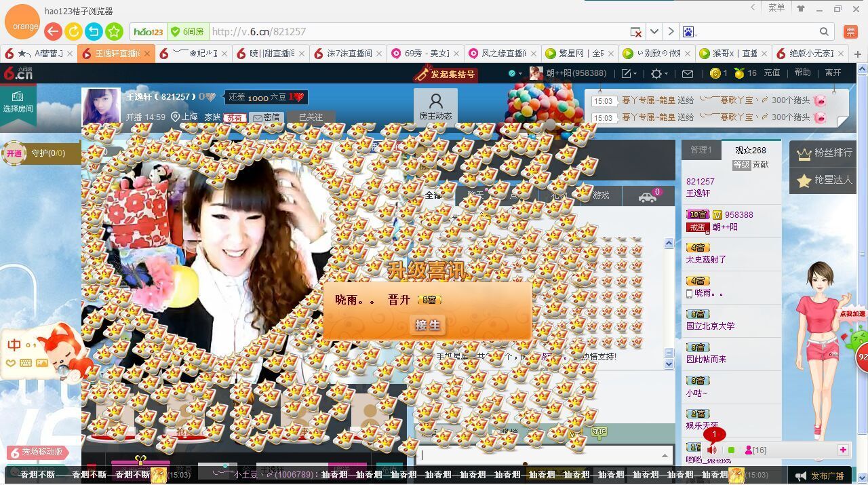Click 离开 to leave the room

(x=833, y=73)
